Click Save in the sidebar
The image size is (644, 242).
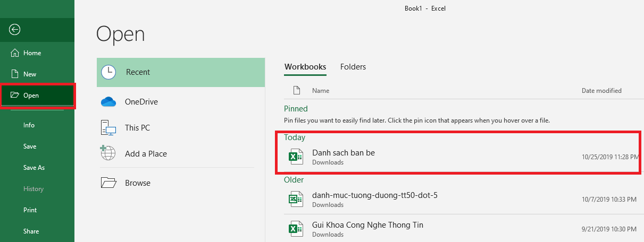(x=30, y=146)
